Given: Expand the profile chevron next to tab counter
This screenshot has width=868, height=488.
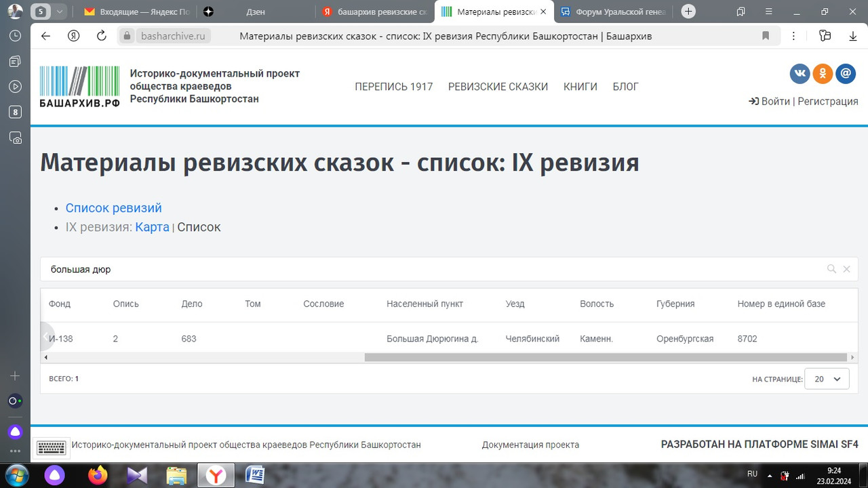Looking at the screenshot, I should 58,12.
